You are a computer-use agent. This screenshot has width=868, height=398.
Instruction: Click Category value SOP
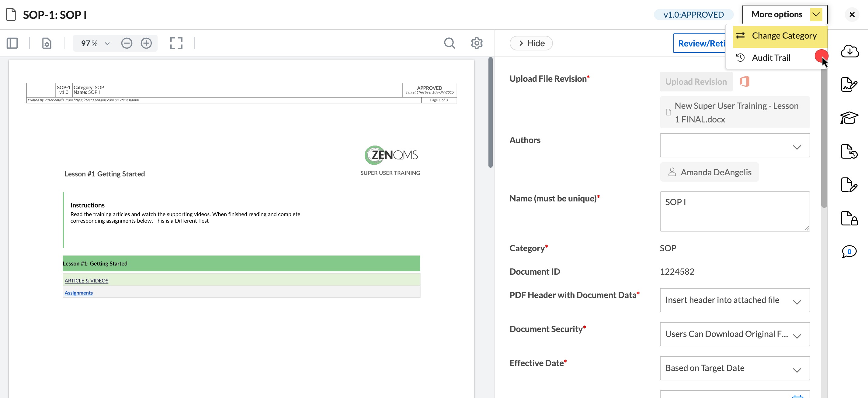(668, 248)
